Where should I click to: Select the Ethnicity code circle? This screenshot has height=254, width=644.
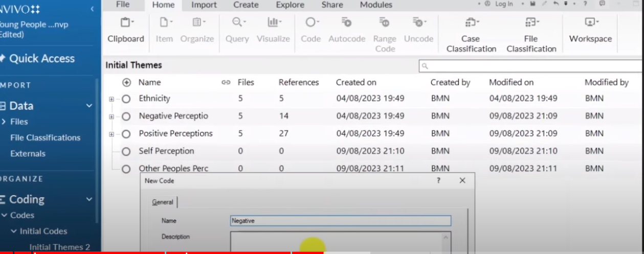[126, 99]
